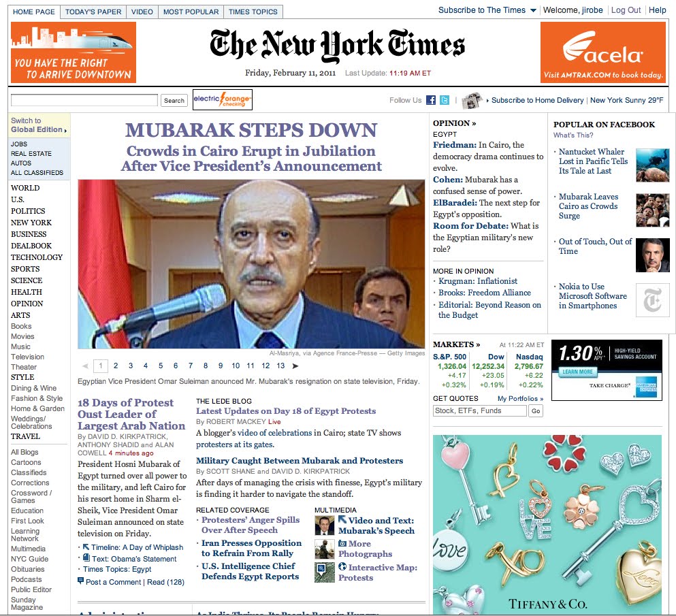Click What's This? Facebook link

coord(573,135)
